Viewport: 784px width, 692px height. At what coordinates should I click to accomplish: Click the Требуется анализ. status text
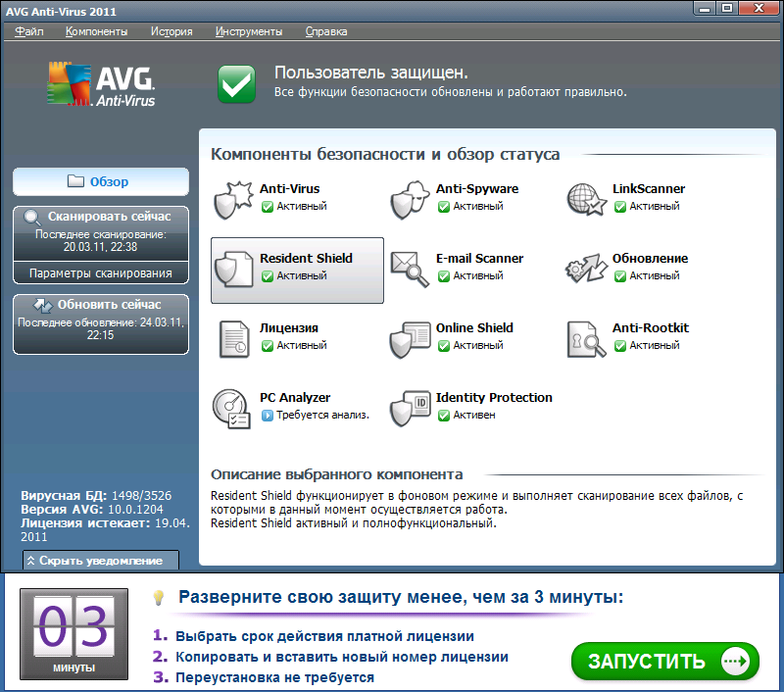323,415
